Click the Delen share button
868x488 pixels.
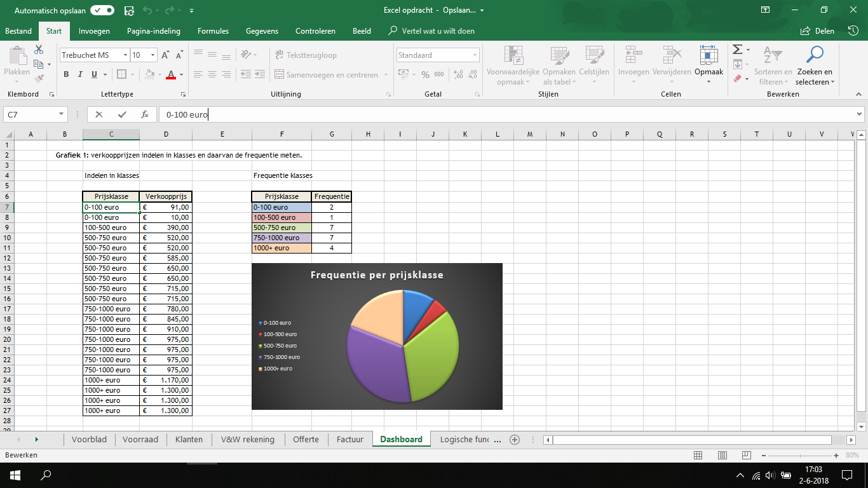[x=818, y=30]
